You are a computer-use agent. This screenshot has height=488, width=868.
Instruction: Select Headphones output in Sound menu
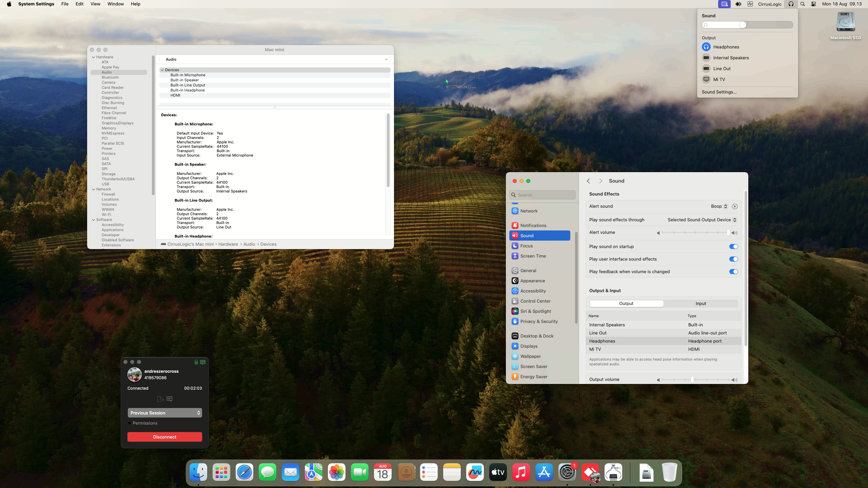726,47
